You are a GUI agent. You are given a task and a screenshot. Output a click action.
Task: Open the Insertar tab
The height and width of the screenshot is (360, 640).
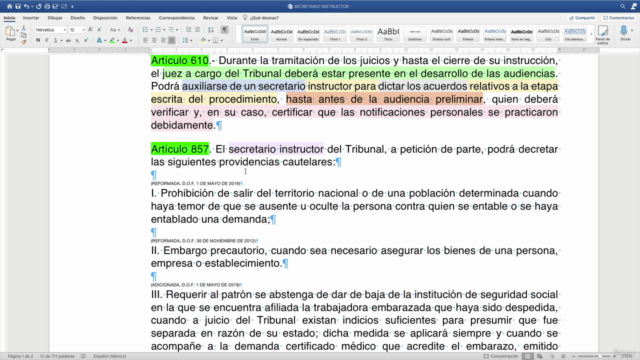(31, 18)
